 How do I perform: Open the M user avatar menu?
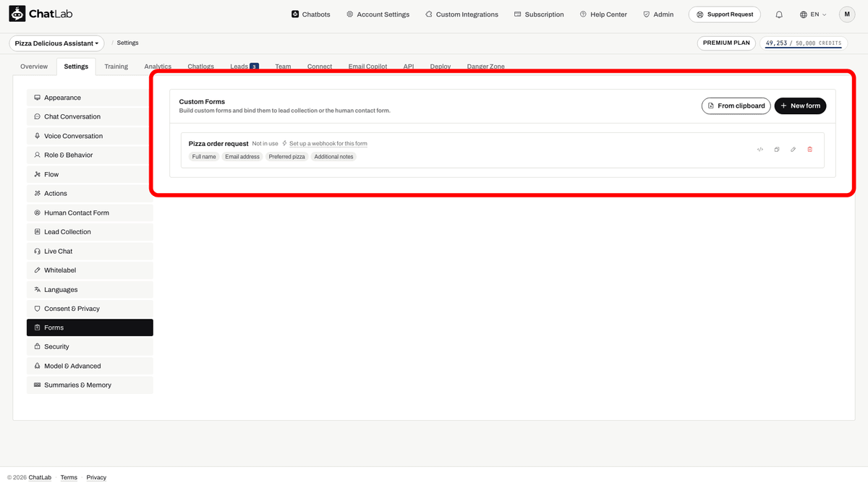(847, 14)
